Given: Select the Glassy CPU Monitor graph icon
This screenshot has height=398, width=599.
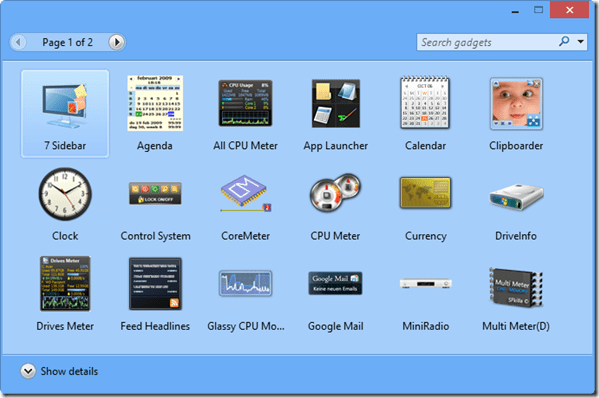Looking at the screenshot, I should click(245, 283).
